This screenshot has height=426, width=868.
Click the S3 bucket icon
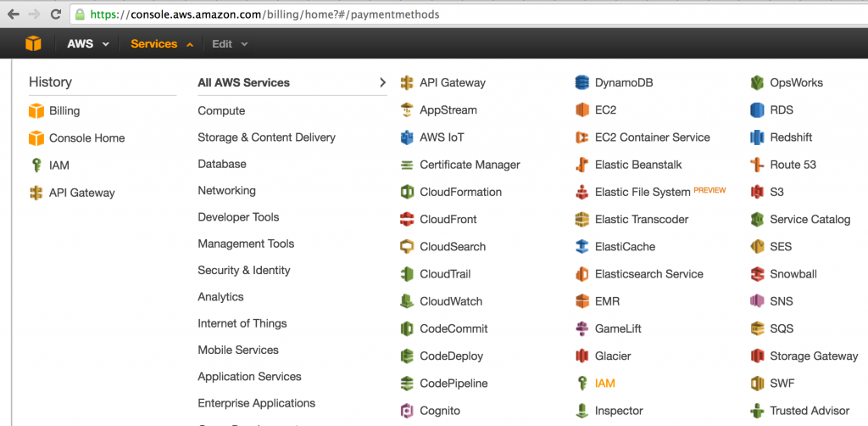pos(757,193)
